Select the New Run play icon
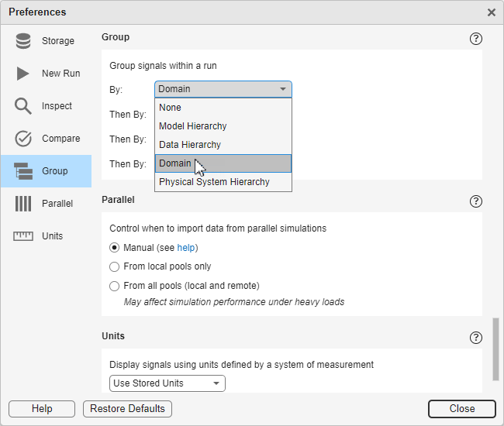The width and height of the screenshot is (504, 426). (23, 74)
